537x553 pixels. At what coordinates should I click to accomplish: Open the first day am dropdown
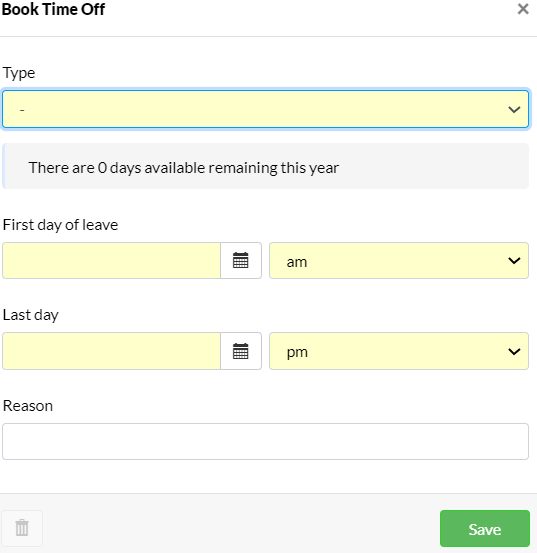[399, 261]
